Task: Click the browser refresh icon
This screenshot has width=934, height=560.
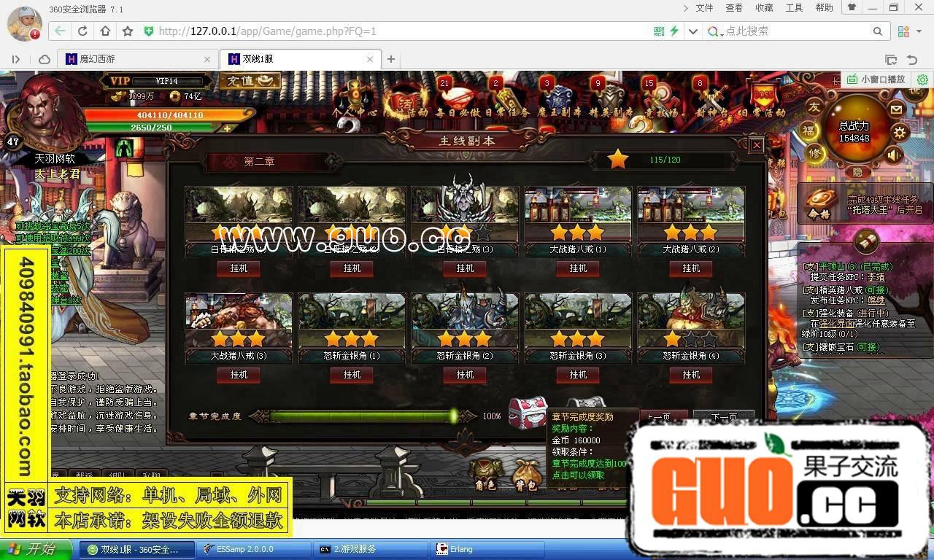Action: [x=82, y=31]
